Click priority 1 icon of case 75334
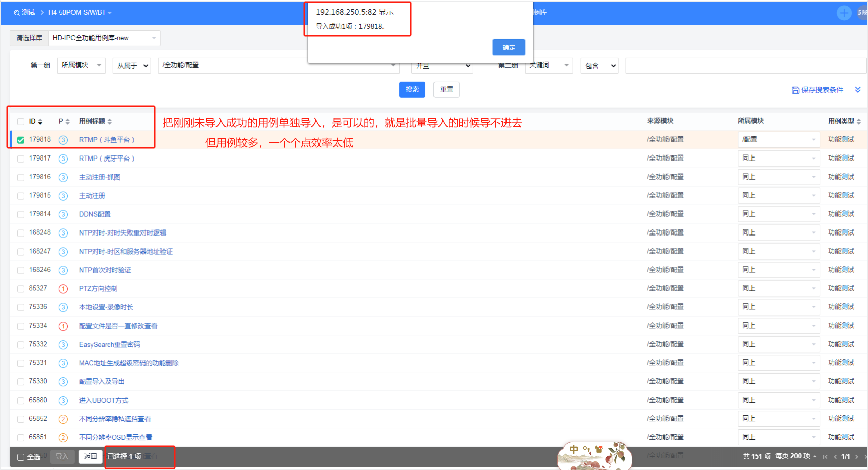 [63, 326]
